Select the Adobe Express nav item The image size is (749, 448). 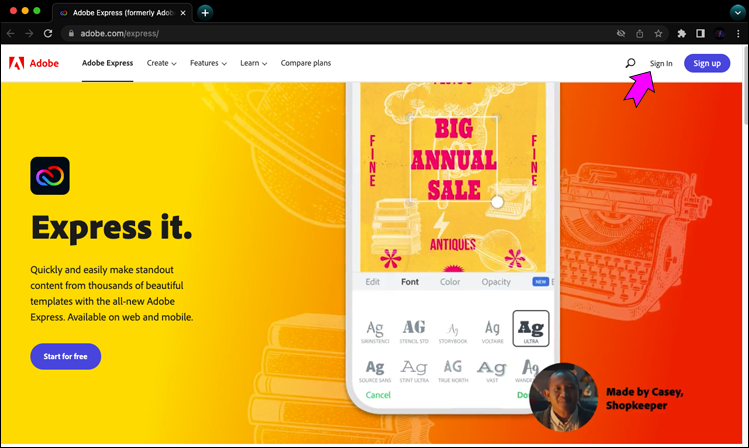(107, 63)
